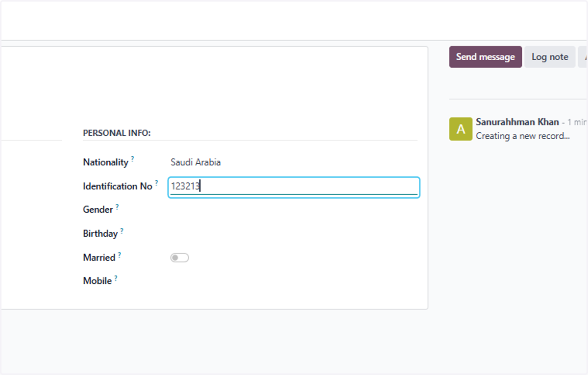
Task: Open the Gender field selector
Action: pos(294,210)
